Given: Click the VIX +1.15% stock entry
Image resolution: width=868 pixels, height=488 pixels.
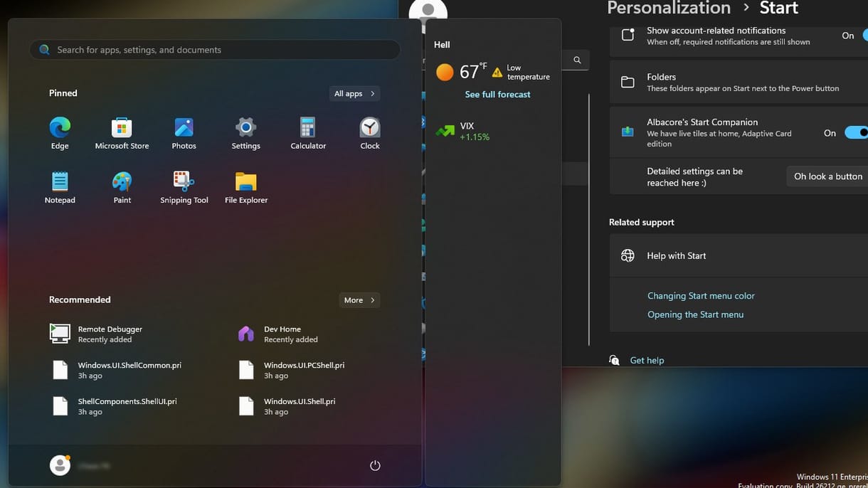Looking at the screenshot, I should 465,131.
